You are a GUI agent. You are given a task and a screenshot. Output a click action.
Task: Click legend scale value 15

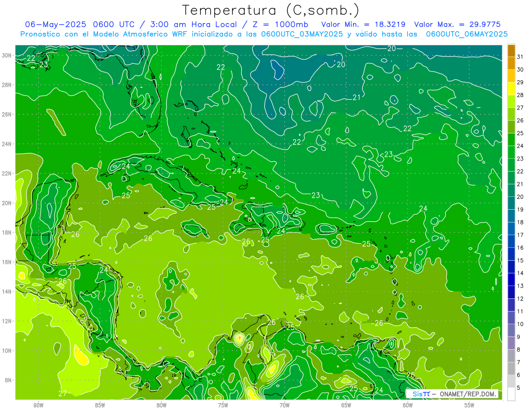pyautogui.click(x=520, y=261)
